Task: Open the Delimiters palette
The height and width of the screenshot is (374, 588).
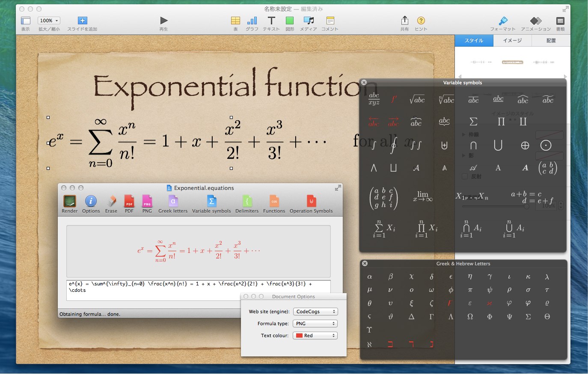Action: [x=247, y=202]
